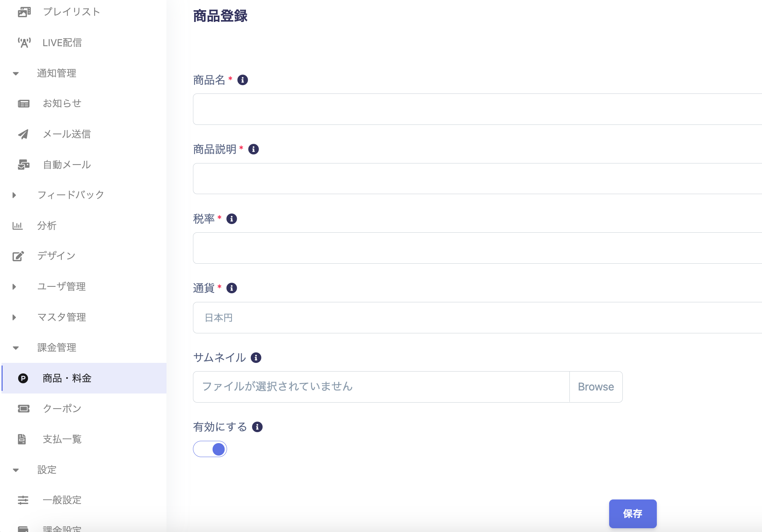Click the Browse button for thumbnail
The image size is (762, 532).
596,387
